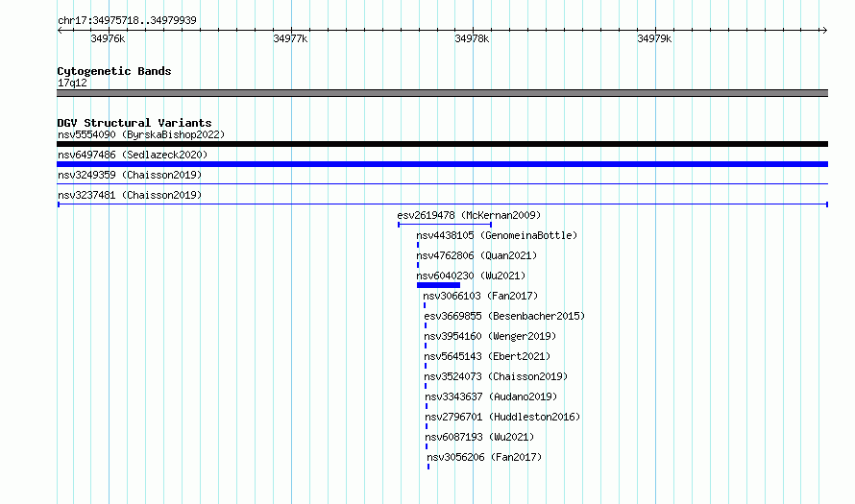Click the nsv3237481 (Chaisson2019) label
855x504 pixels.
point(130,195)
